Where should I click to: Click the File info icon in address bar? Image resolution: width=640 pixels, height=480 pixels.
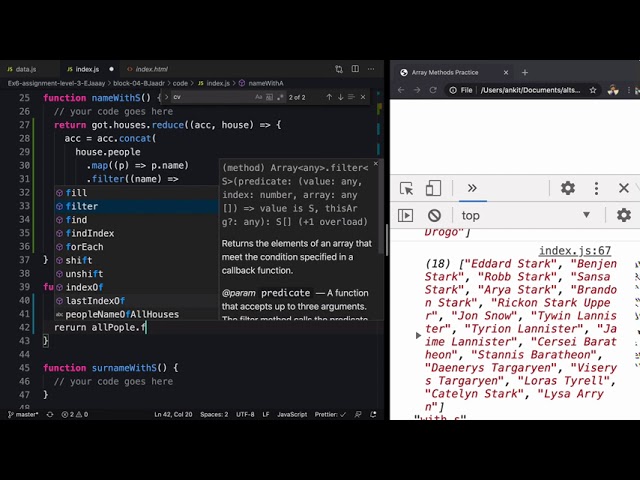pos(453,90)
